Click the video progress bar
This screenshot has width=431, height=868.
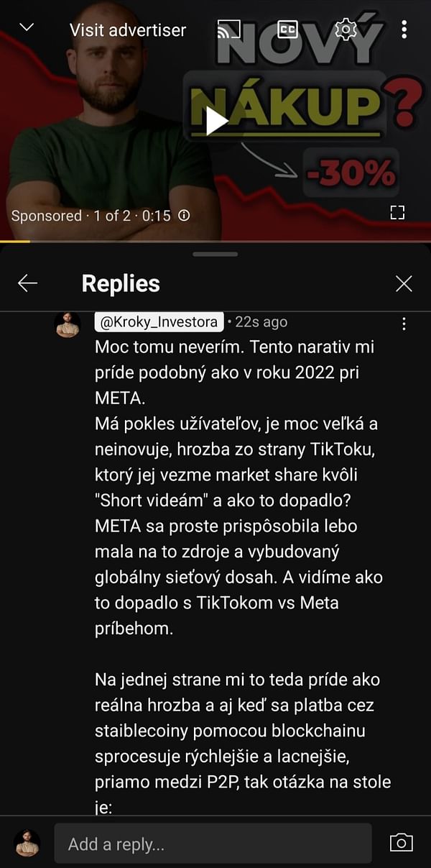pos(215,242)
